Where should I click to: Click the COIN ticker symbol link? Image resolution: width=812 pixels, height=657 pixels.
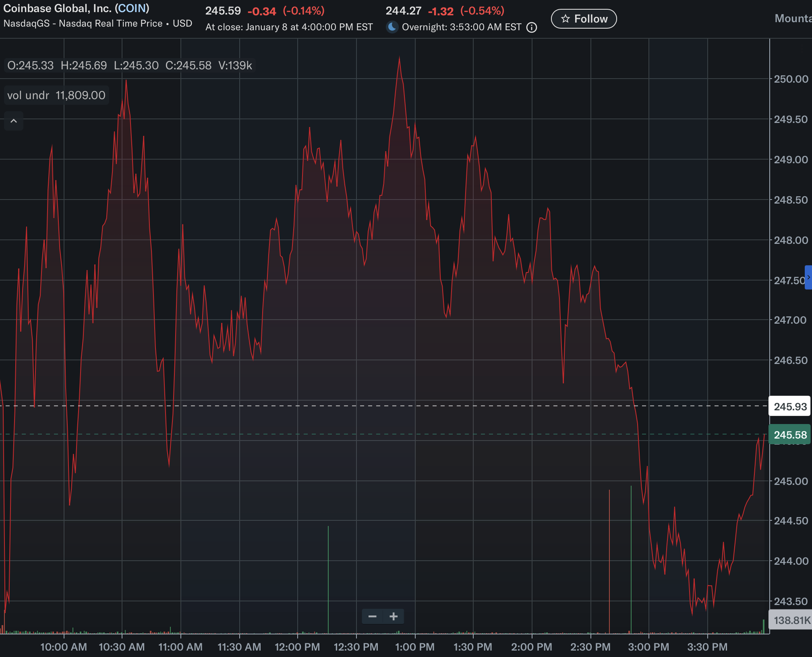132,8
